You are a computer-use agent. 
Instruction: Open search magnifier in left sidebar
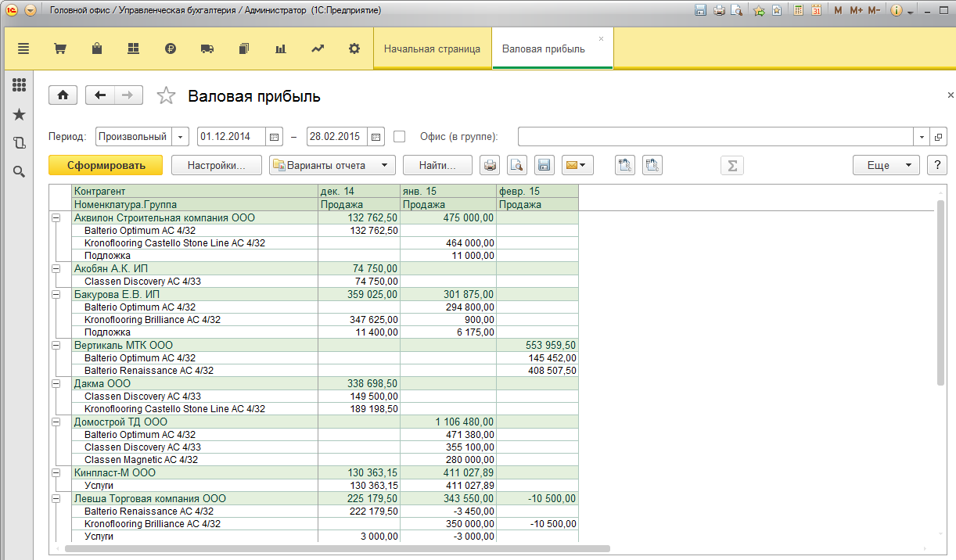tap(20, 171)
